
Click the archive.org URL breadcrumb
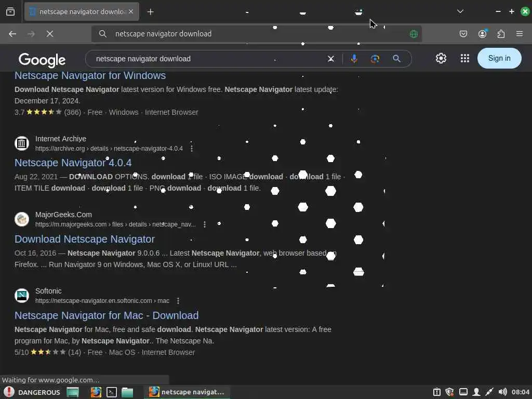coord(109,149)
